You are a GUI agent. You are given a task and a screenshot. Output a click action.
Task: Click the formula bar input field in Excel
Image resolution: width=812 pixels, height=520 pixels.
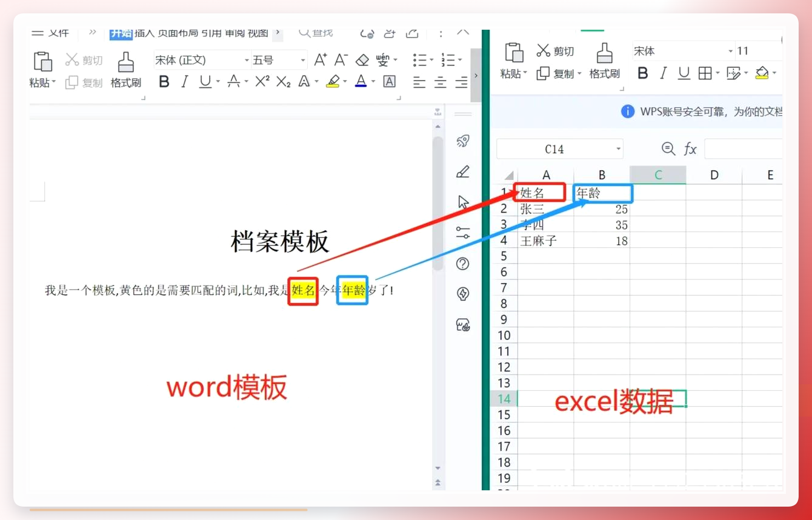[x=744, y=148]
